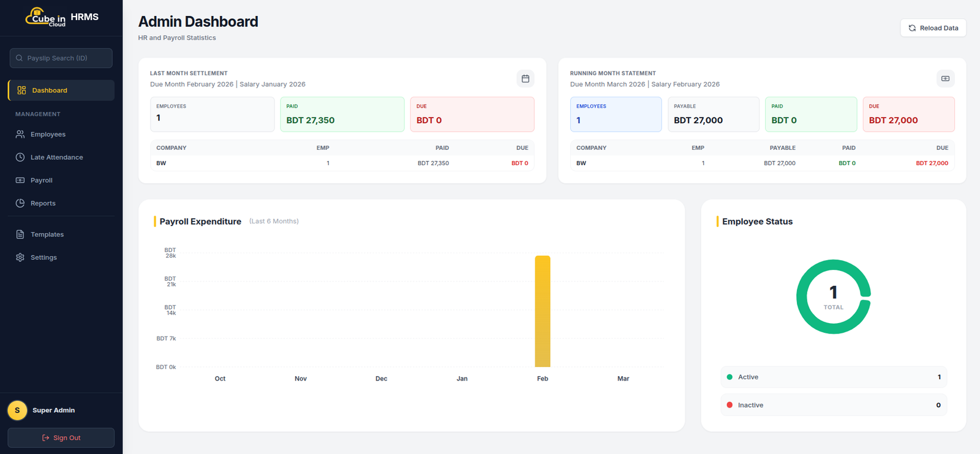Viewport: 980px width, 454px height.
Task: Go to Templates document icon
Action: [20, 234]
